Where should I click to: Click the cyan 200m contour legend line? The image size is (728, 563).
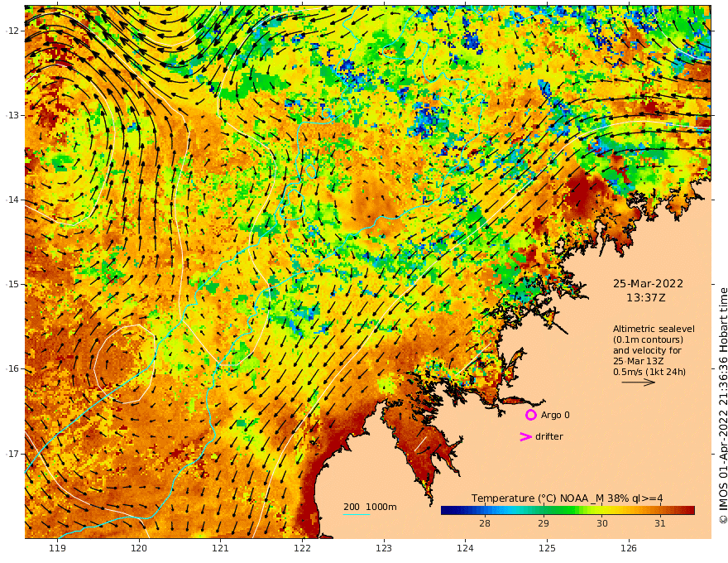[x=356, y=514]
